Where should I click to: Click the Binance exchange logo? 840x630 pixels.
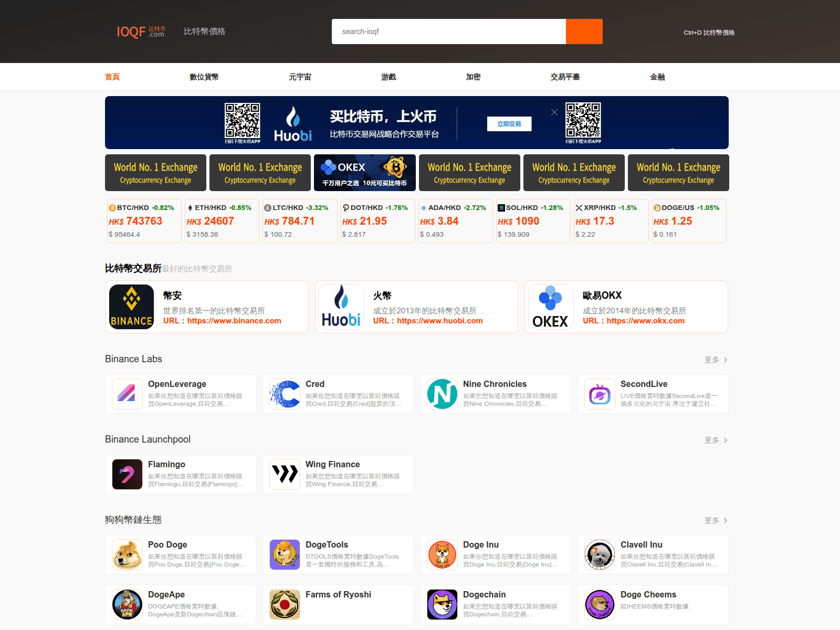point(131,307)
